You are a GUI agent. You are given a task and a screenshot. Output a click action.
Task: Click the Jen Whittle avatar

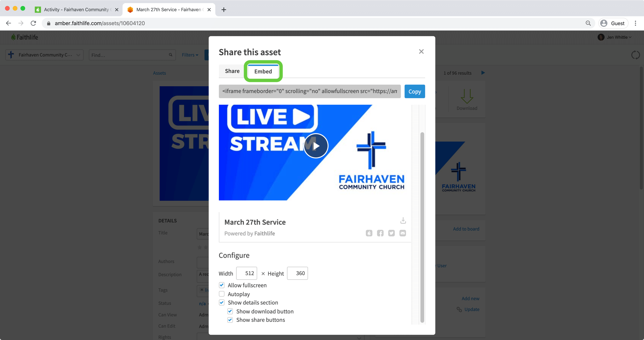601,37
